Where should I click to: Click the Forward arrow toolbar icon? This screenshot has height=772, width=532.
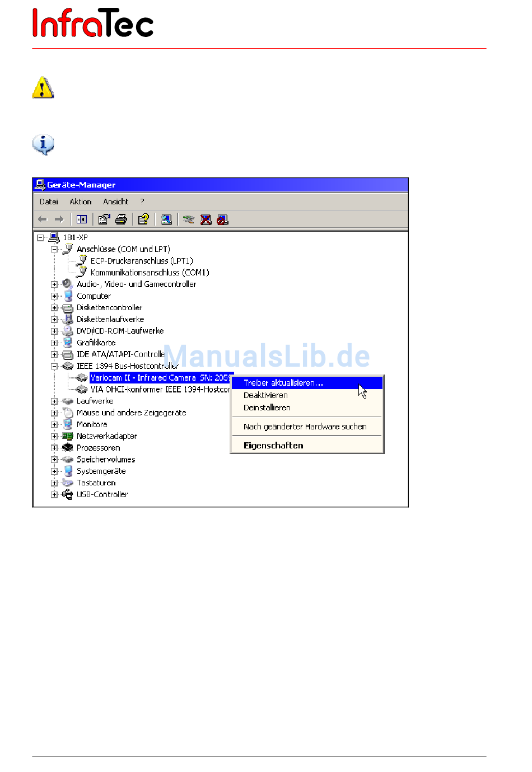59,219
